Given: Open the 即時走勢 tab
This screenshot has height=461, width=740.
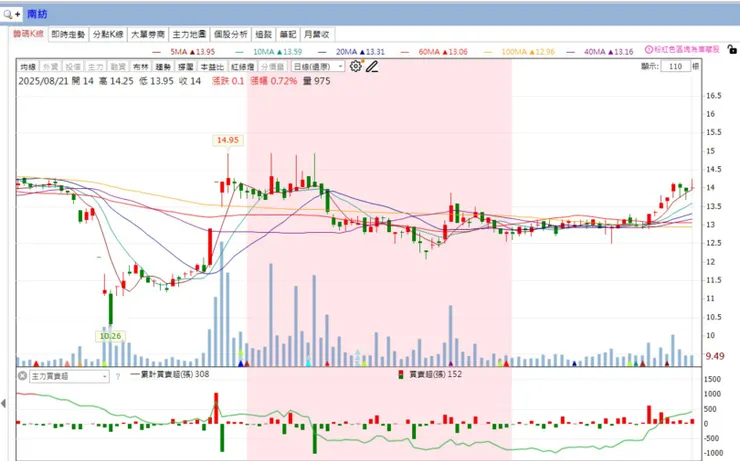Looking at the screenshot, I should (68, 34).
